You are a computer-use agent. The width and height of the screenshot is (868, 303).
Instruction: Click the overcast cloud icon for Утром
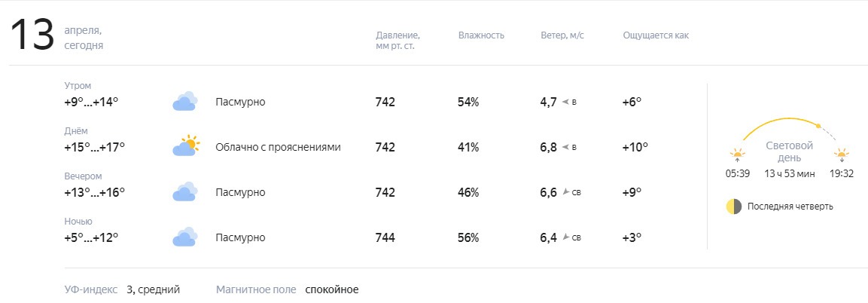point(185,101)
